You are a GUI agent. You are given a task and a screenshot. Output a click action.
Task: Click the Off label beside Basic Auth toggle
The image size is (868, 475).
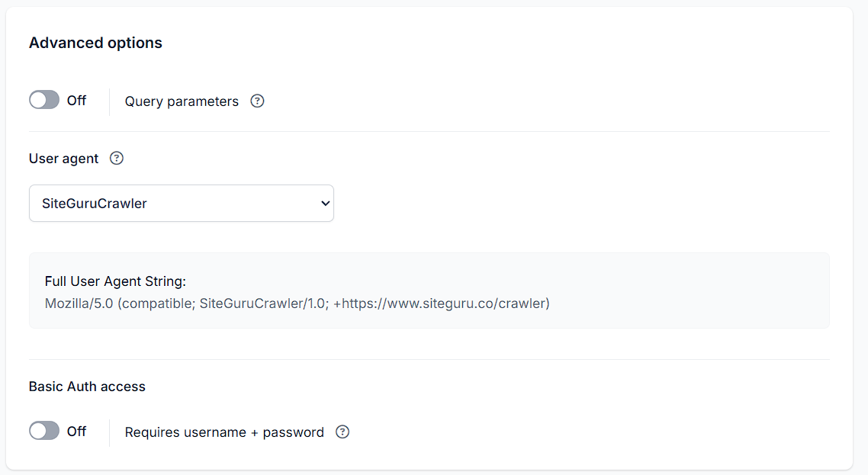pos(77,431)
